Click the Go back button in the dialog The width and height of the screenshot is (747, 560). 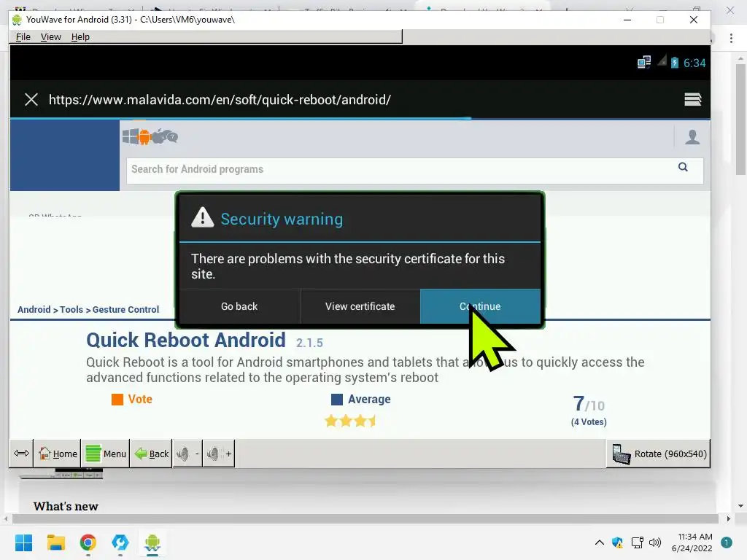point(239,306)
